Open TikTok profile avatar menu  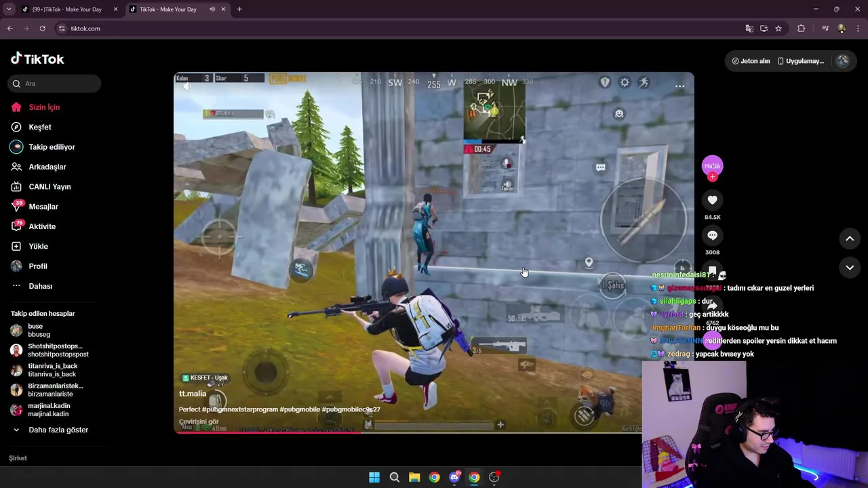842,61
